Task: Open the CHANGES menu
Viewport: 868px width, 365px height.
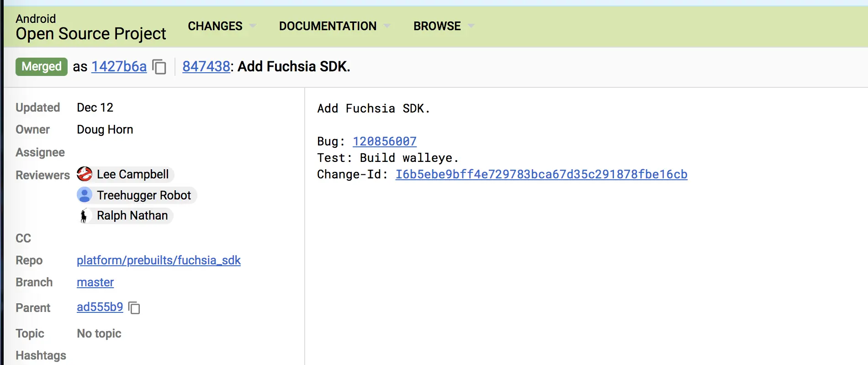Action: click(215, 26)
